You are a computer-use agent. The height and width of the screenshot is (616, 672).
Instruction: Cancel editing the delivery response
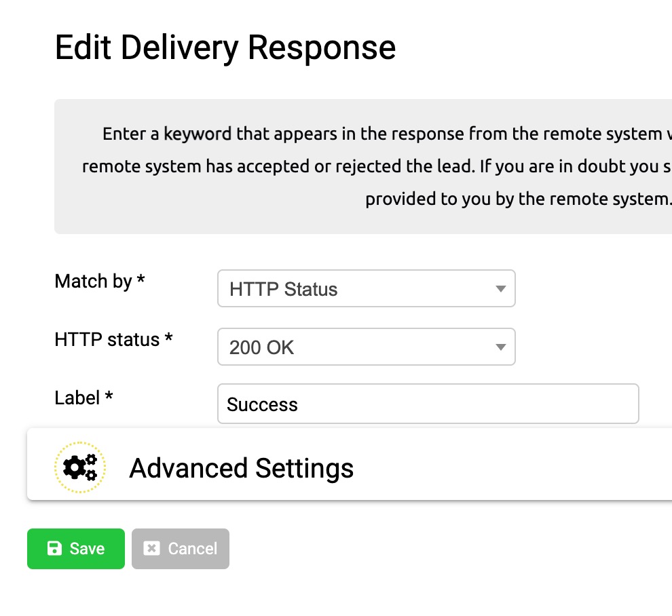tap(180, 548)
